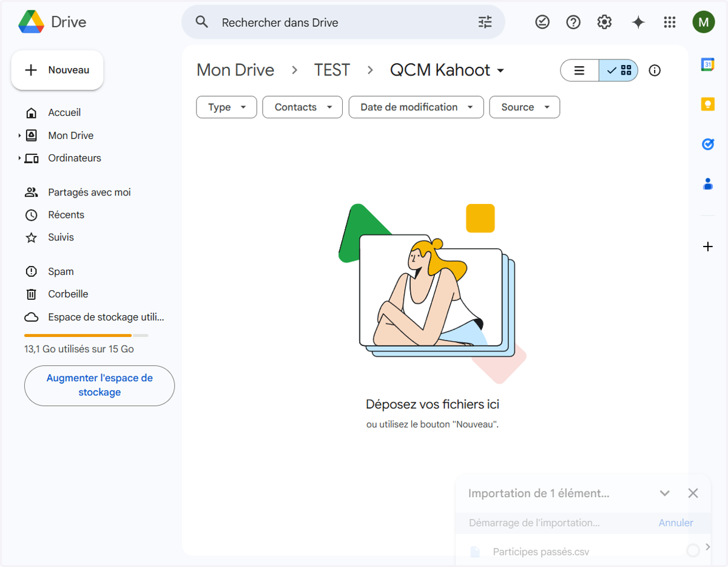The height and width of the screenshot is (567, 728).
Task: Open Ordinateurs in sidebar
Action: [75, 158]
